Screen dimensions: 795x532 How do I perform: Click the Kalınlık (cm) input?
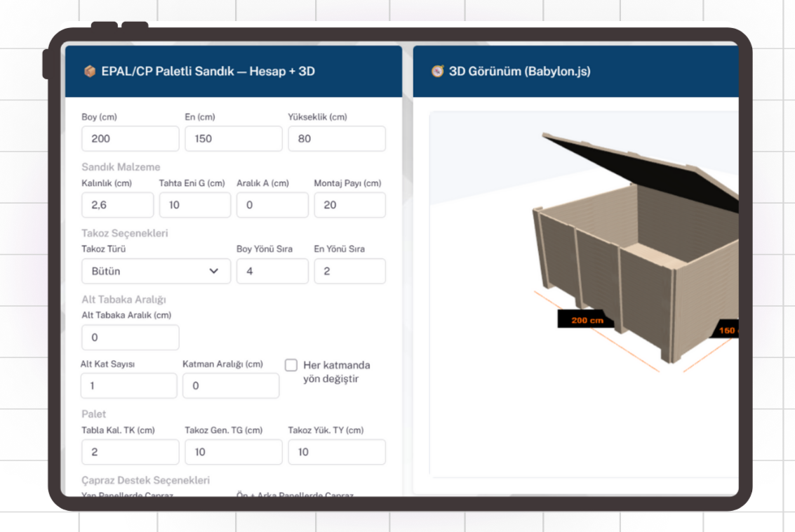(117, 205)
